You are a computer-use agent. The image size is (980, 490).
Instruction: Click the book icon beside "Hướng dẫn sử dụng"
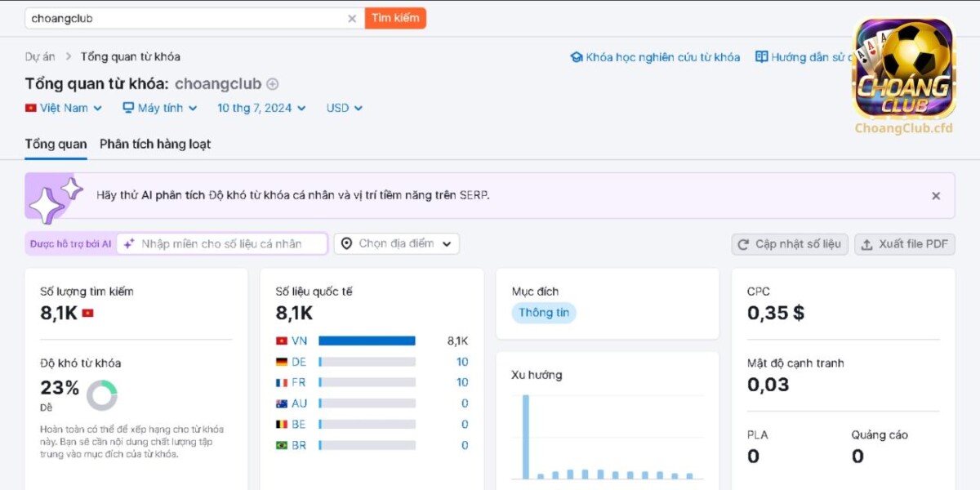coord(761,57)
